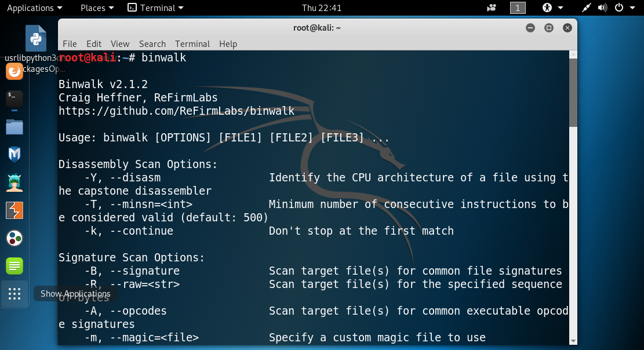Click the Show Applications grid icon
644x350 pixels.
tap(14, 294)
